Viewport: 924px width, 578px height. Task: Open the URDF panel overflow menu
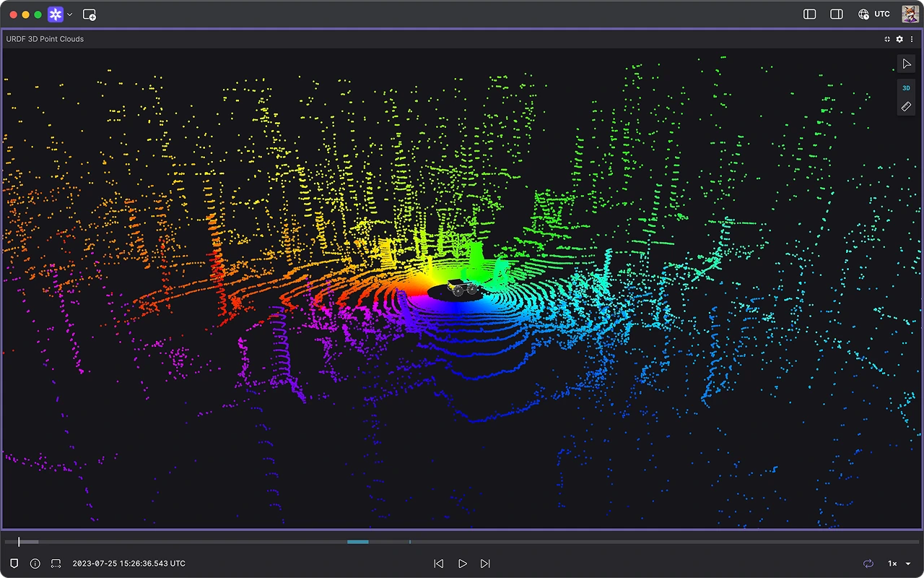pos(912,39)
